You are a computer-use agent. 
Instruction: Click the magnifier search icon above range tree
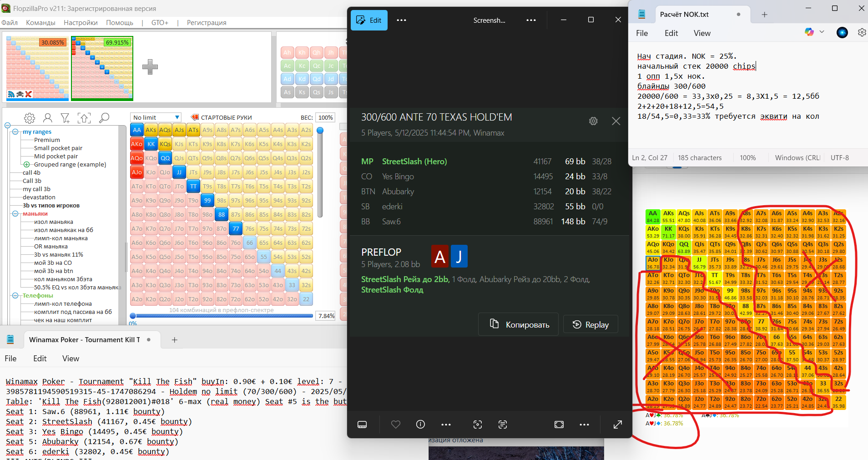[x=104, y=118]
